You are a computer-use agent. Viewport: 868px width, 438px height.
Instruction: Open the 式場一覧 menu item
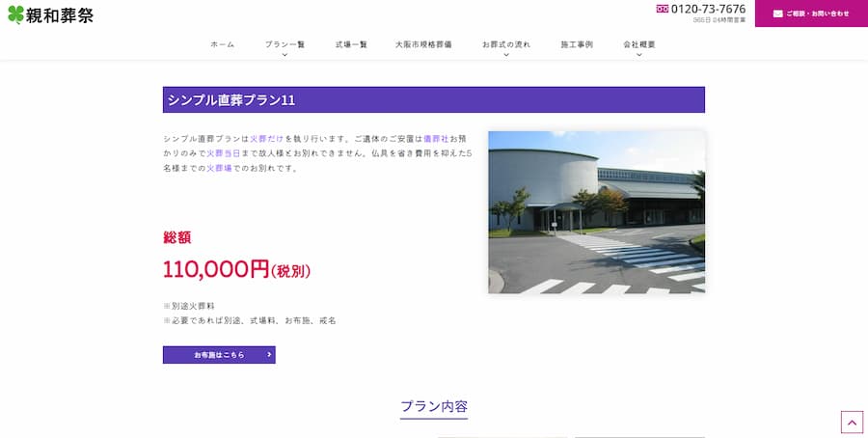tap(351, 44)
